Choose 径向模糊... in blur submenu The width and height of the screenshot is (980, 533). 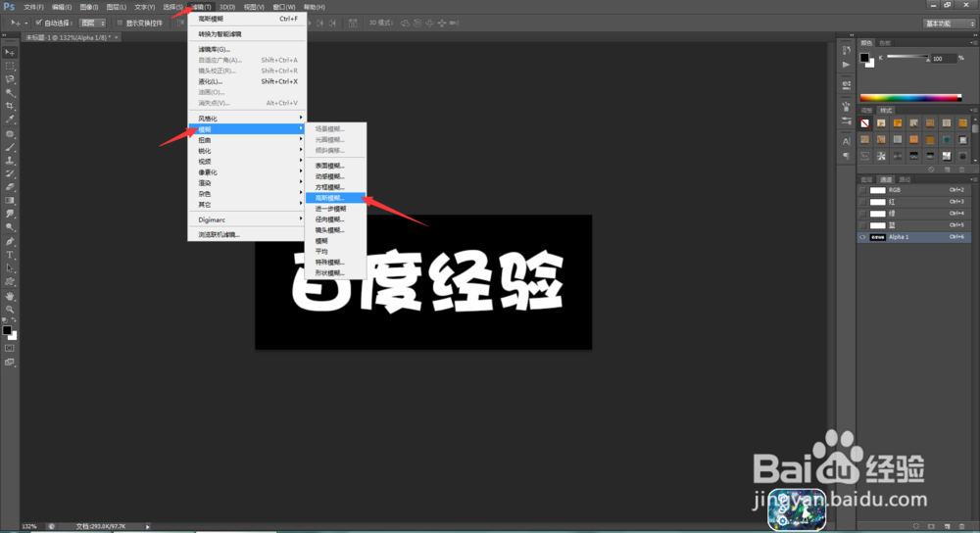(335, 219)
